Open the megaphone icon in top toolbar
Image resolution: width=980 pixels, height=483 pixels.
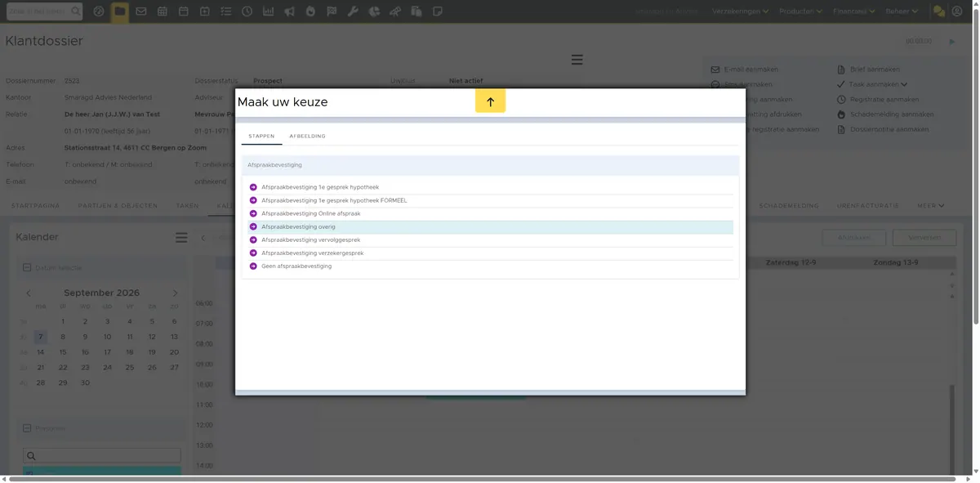(x=289, y=11)
